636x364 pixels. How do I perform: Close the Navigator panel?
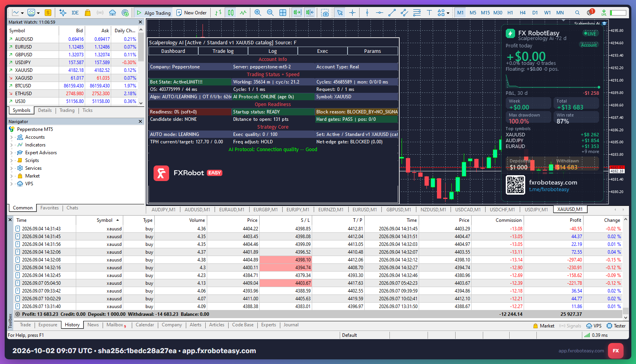pyautogui.click(x=140, y=122)
